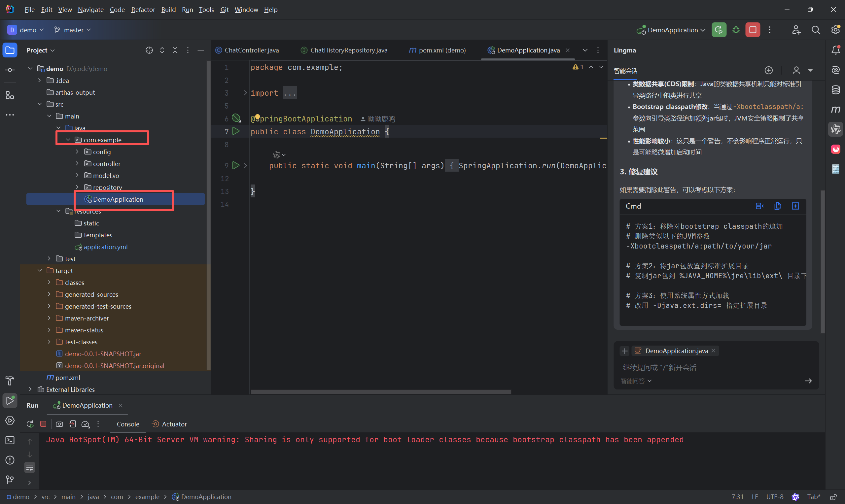The image size is (845, 504).
Task: Open the Terminal tool window in the left sidebar
Action: 10,440
